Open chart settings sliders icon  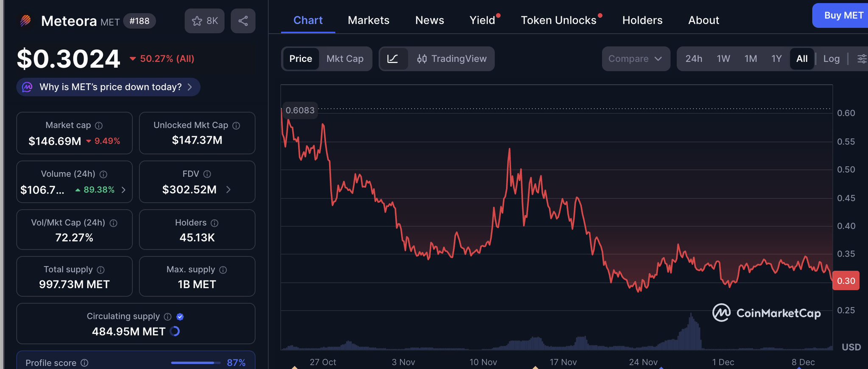tap(862, 59)
